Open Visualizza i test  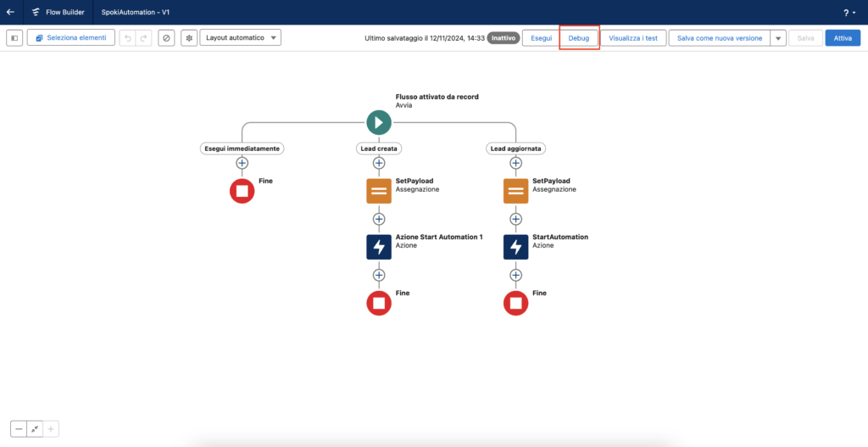point(633,38)
